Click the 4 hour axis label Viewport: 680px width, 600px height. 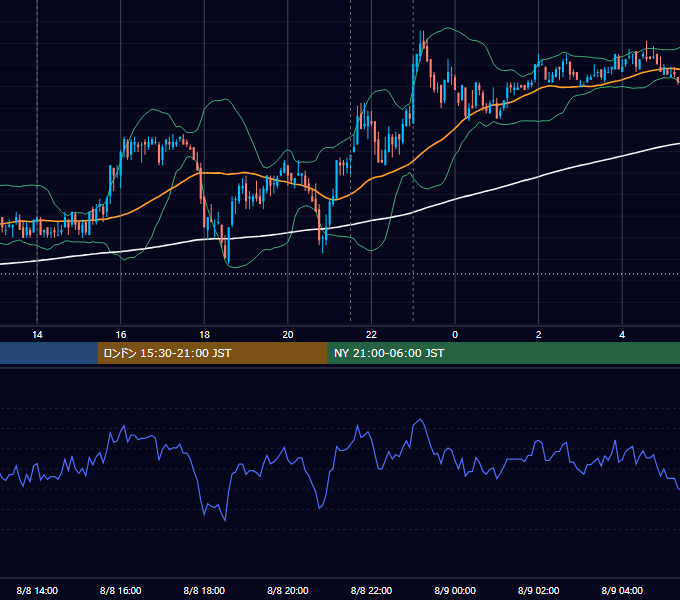click(622, 335)
